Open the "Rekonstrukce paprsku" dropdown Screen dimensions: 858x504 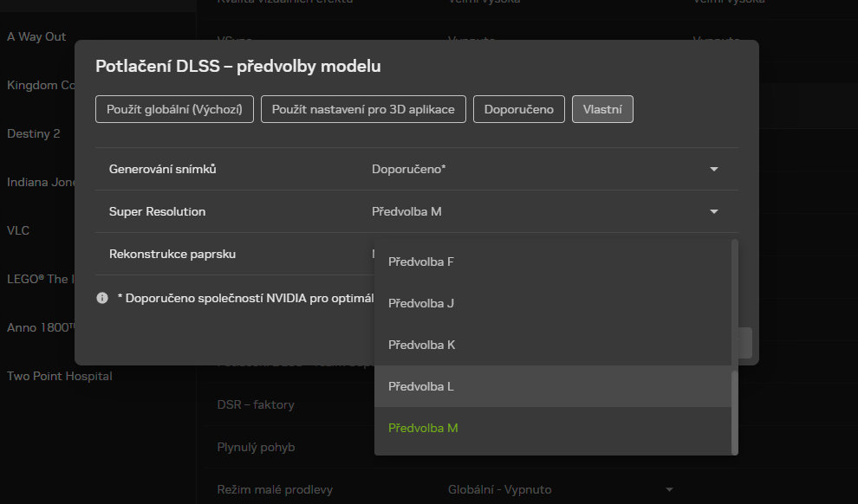712,254
